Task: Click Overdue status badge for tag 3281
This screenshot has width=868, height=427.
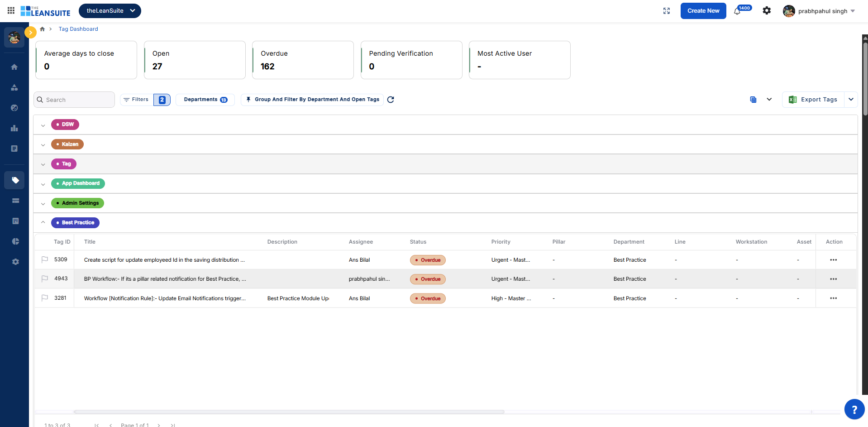Action: [x=428, y=298]
